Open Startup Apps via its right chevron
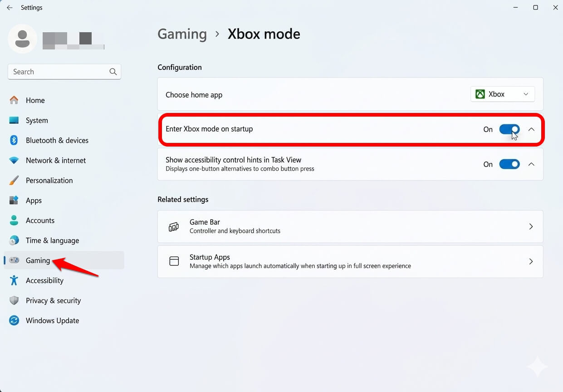This screenshot has height=392, width=563. tap(531, 261)
